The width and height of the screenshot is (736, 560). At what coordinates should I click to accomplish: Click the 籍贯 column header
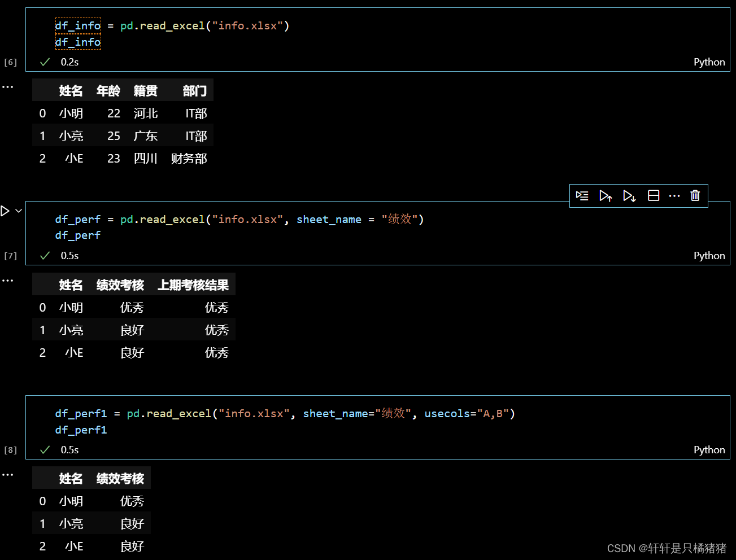tap(146, 91)
